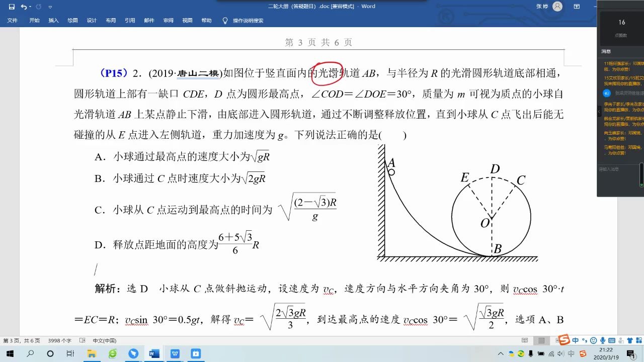Switch to Read Mode view on the status bar
Screen dimensions: 644x362
[x=525, y=340]
